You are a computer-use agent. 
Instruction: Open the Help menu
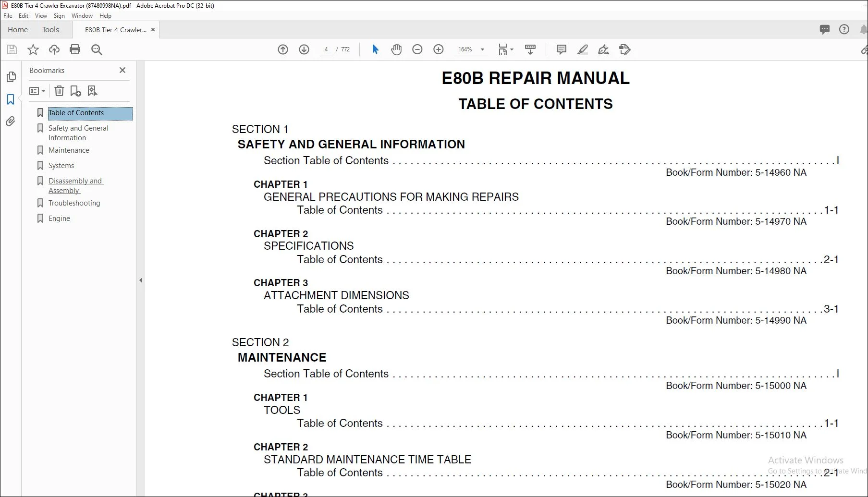(105, 16)
